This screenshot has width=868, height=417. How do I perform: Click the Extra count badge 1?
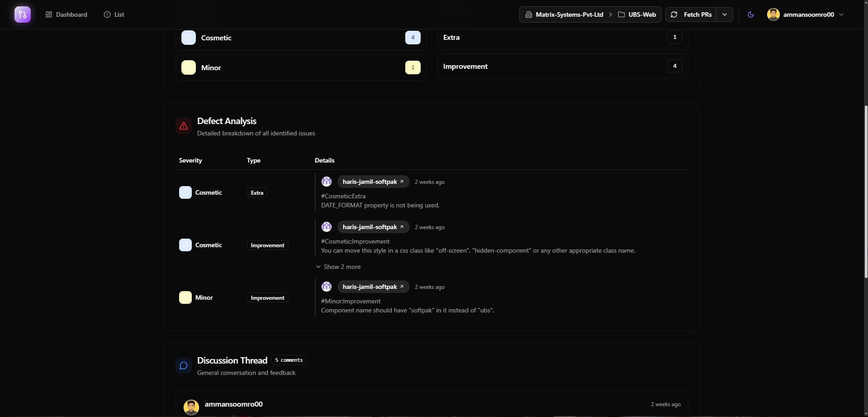click(x=674, y=37)
